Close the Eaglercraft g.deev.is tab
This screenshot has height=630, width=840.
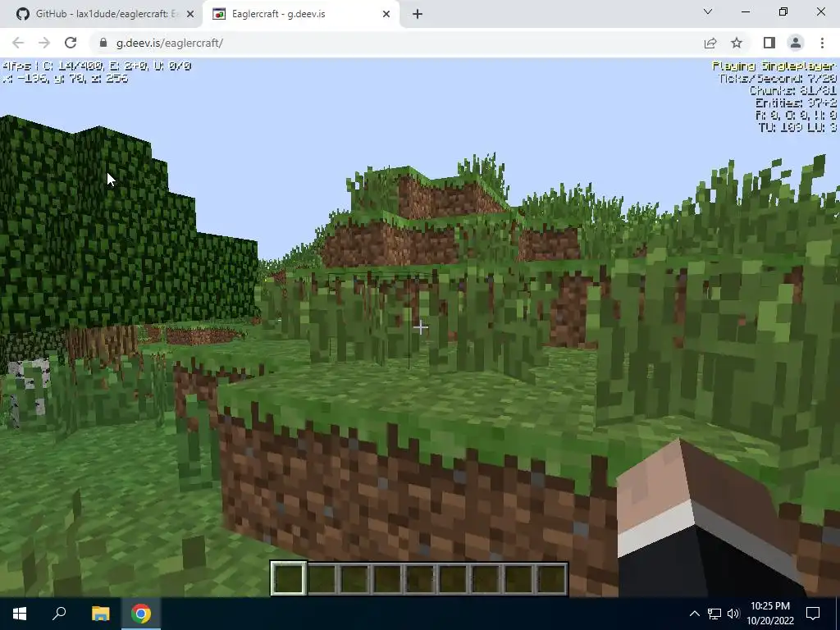pyautogui.click(x=386, y=15)
